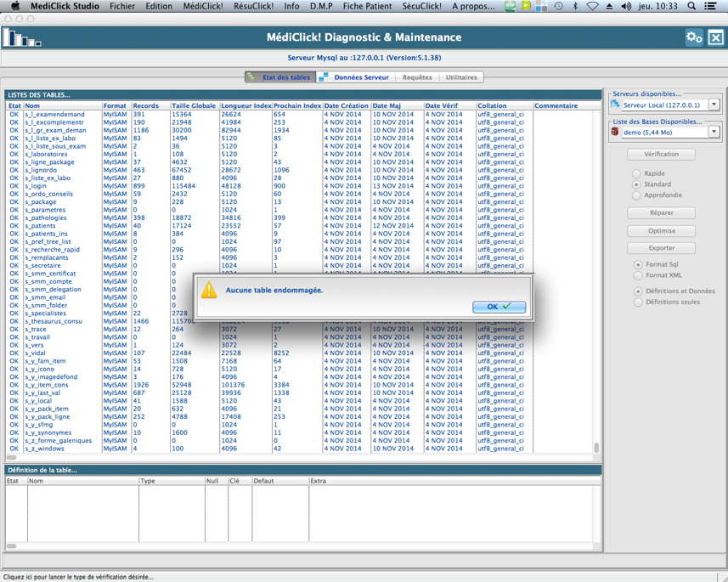Click the Time Machine clock icon

coord(558,6)
